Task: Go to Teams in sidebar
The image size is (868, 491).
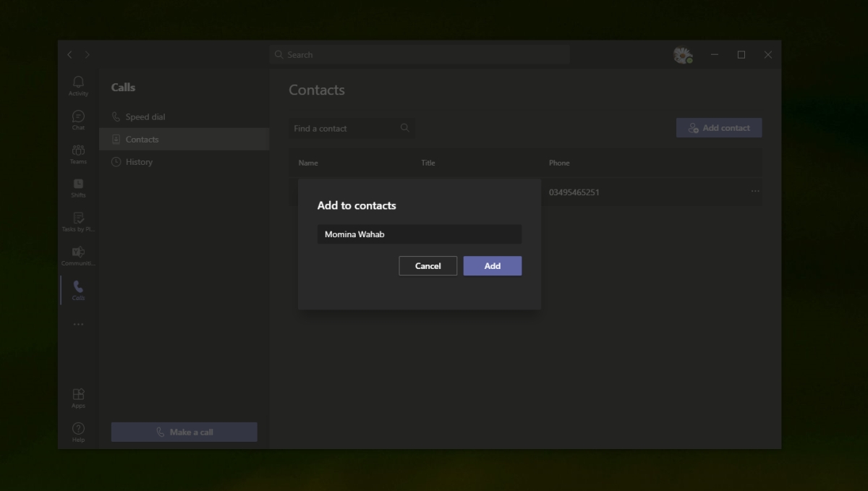Action: (x=78, y=154)
